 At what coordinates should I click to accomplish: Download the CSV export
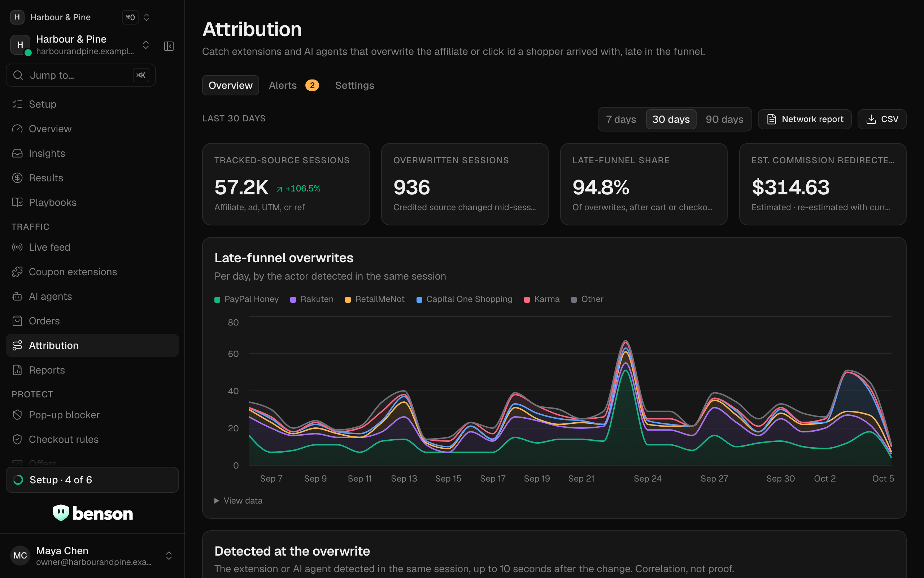click(882, 119)
